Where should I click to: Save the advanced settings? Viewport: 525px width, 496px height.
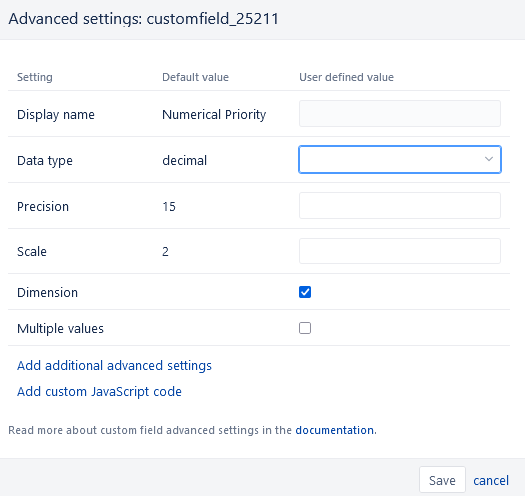[442, 480]
